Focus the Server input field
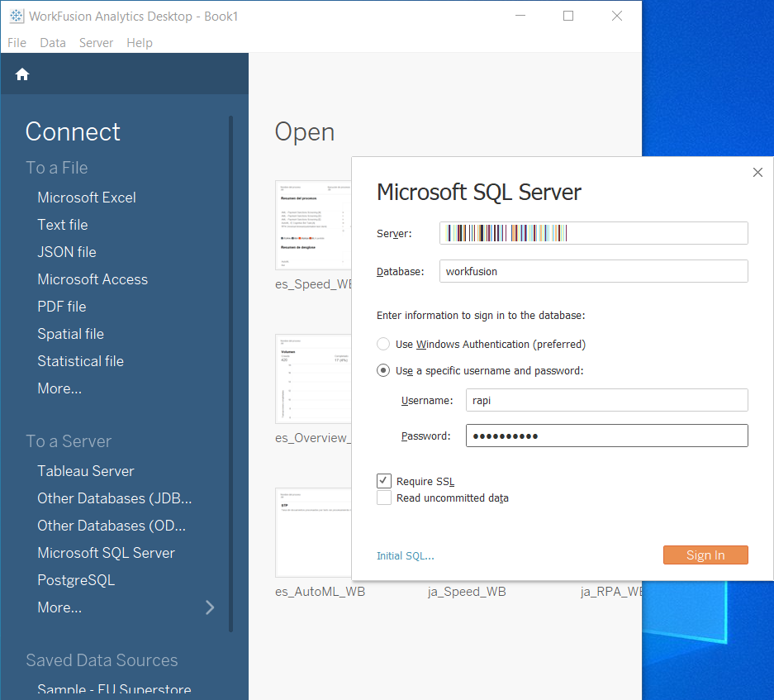Screen dimensions: 774x700 click(593, 233)
